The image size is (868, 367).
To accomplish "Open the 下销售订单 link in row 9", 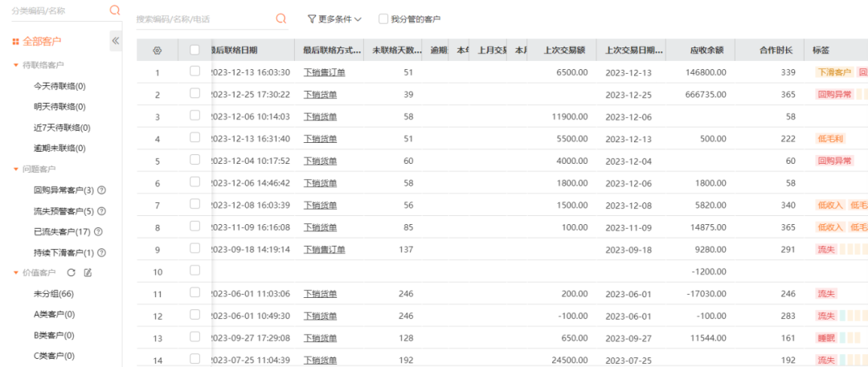I will click(324, 250).
